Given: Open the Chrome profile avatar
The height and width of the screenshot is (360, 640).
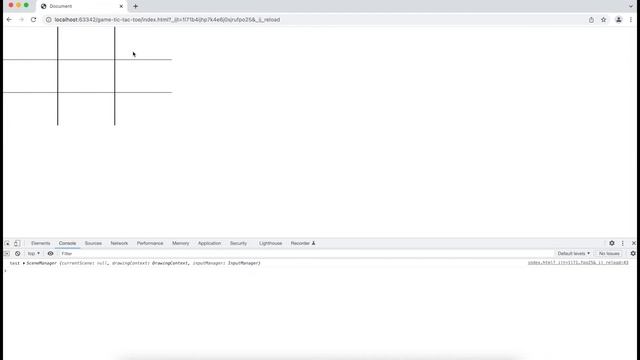Looking at the screenshot, I should pyautogui.click(x=618, y=20).
